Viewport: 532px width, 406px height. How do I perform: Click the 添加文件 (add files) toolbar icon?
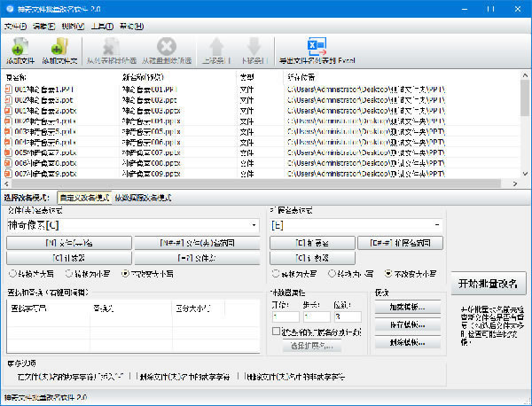pyautogui.click(x=20, y=47)
